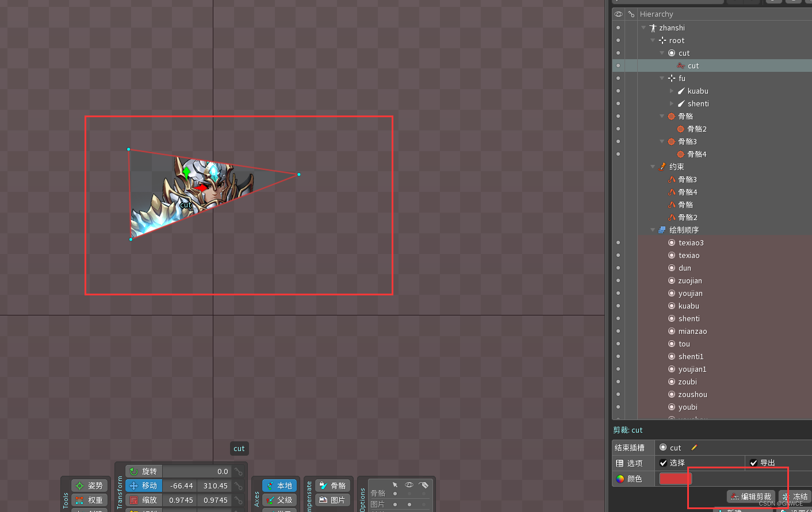Screen dimensions: 812x512
Task: Select the youbi slot in draw order
Action: pyautogui.click(x=688, y=407)
